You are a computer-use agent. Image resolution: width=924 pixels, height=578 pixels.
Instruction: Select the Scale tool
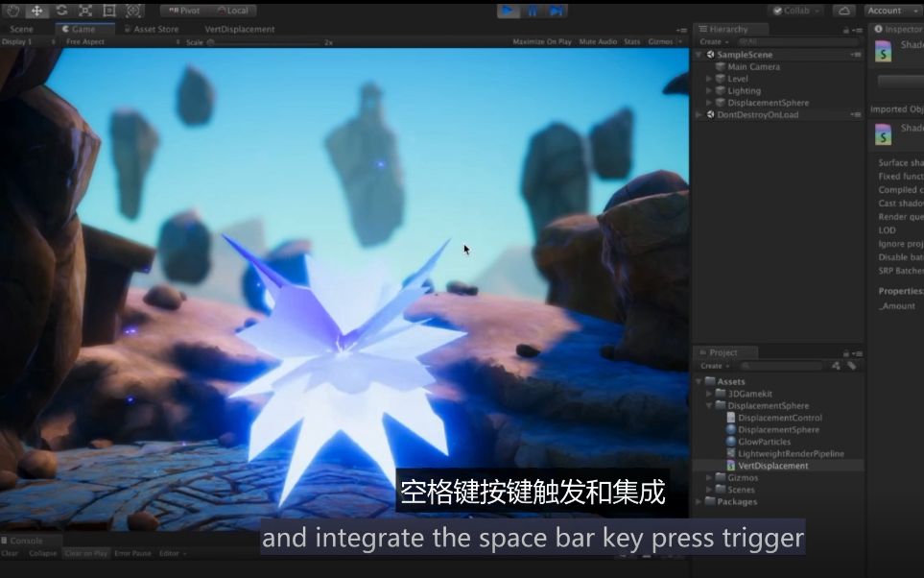tap(84, 11)
